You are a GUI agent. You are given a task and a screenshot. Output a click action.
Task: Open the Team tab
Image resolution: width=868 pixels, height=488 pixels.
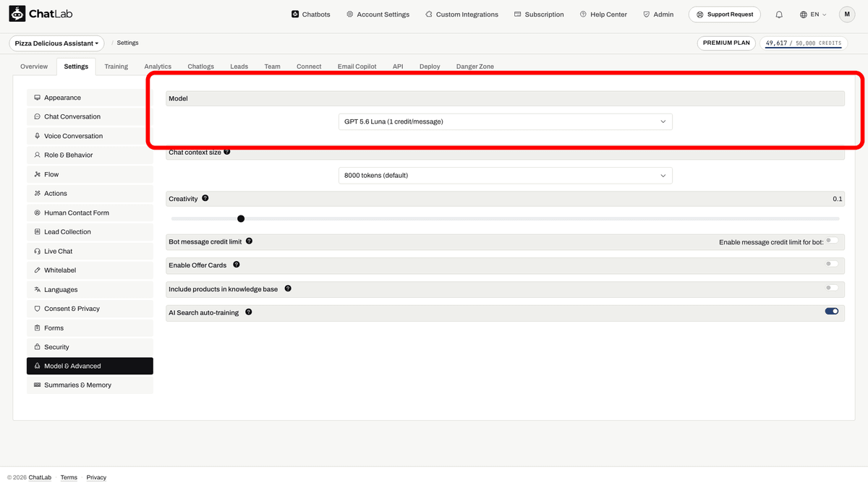pos(272,67)
